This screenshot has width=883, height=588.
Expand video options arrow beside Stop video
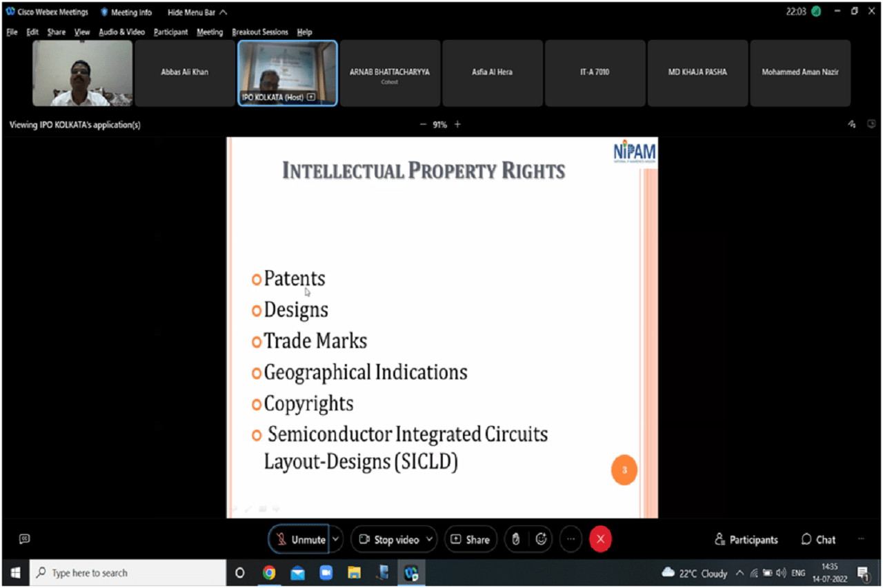coord(429,540)
